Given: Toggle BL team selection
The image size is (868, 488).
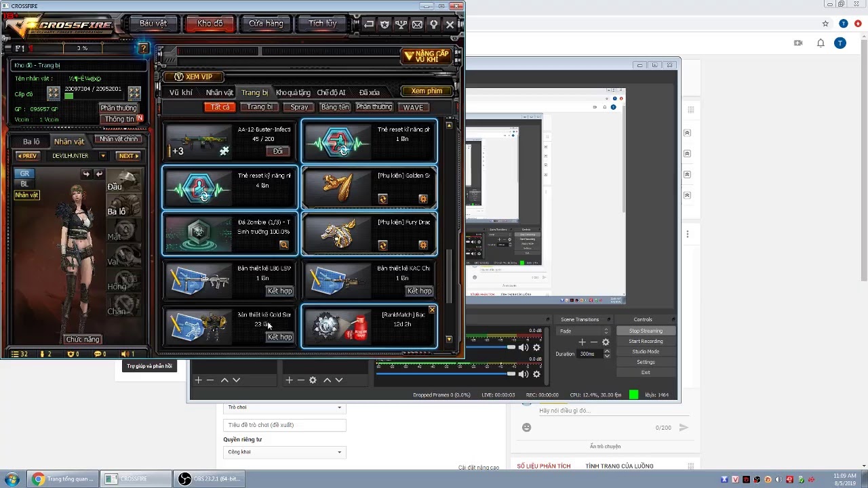Looking at the screenshot, I should click(x=24, y=184).
